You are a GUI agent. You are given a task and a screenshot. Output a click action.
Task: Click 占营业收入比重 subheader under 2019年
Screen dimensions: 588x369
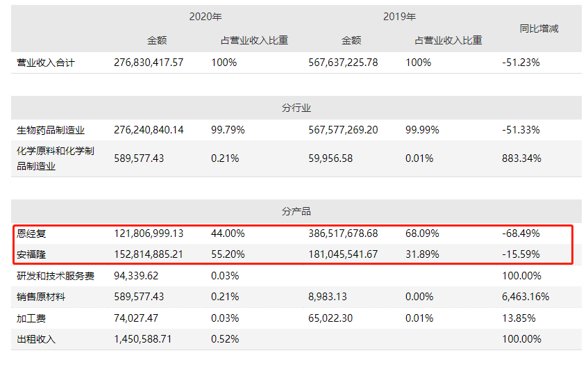click(448, 40)
